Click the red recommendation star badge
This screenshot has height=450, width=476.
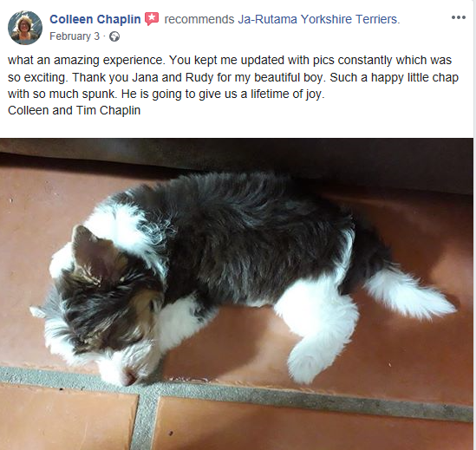(152, 19)
